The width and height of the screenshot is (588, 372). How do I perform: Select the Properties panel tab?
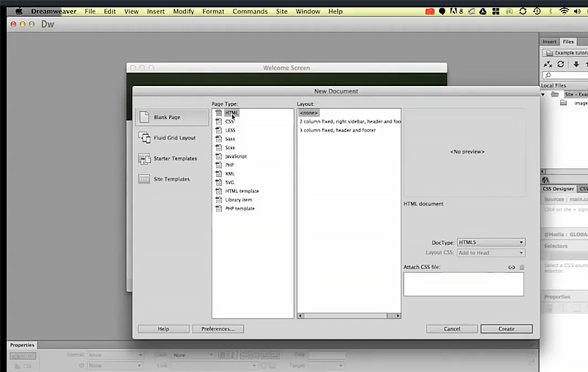coord(22,345)
